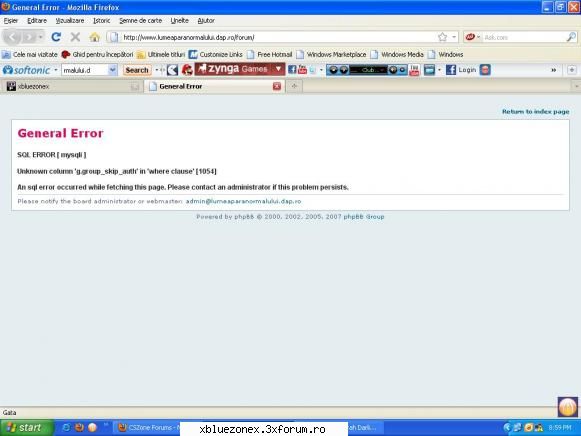This screenshot has width=581, height=436.
Task: Expand the softonic search box dropdown
Action: coord(112,70)
